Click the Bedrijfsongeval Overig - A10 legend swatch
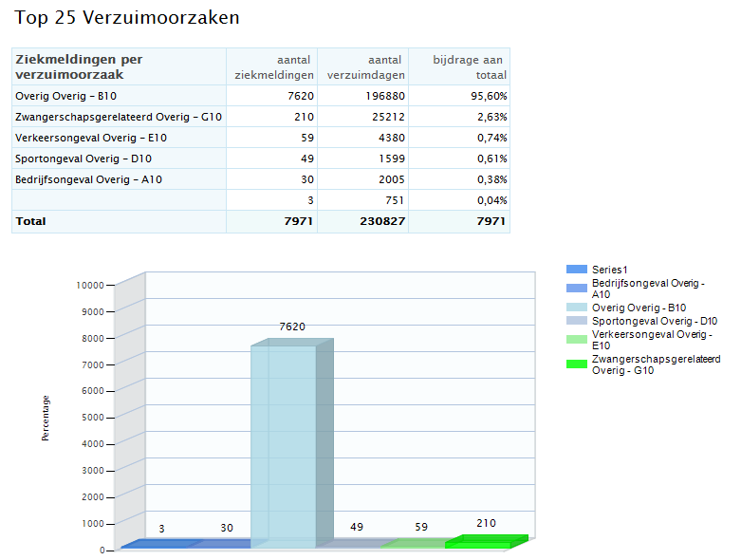The image size is (741, 560). (576, 289)
